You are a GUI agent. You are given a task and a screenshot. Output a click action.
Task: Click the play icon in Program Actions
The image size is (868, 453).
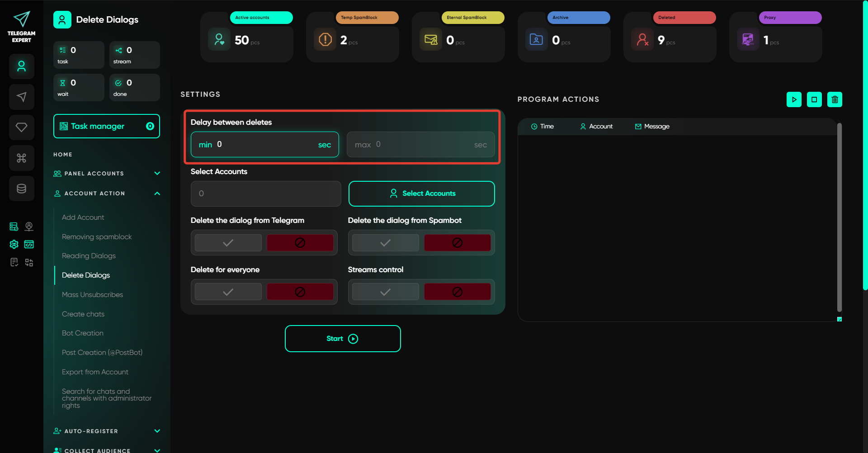[794, 99]
